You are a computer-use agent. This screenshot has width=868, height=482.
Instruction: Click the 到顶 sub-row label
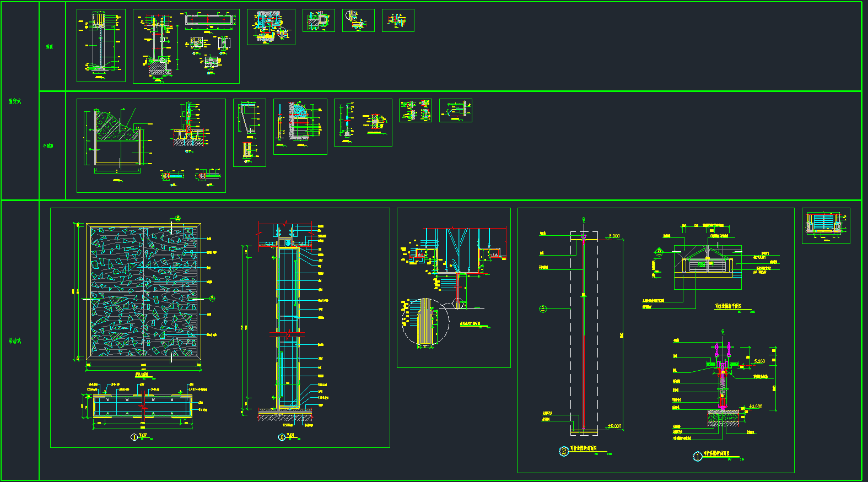click(x=50, y=47)
